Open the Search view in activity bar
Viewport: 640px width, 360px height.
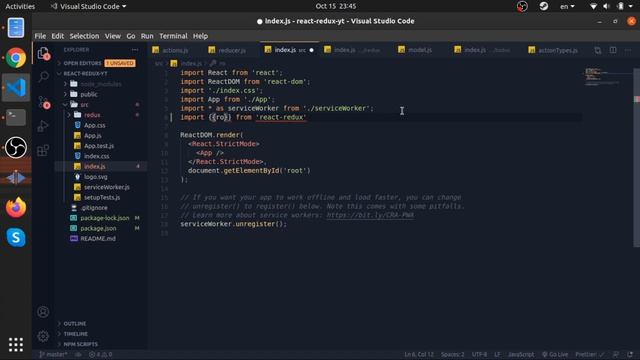pyautogui.click(x=43, y=76)
